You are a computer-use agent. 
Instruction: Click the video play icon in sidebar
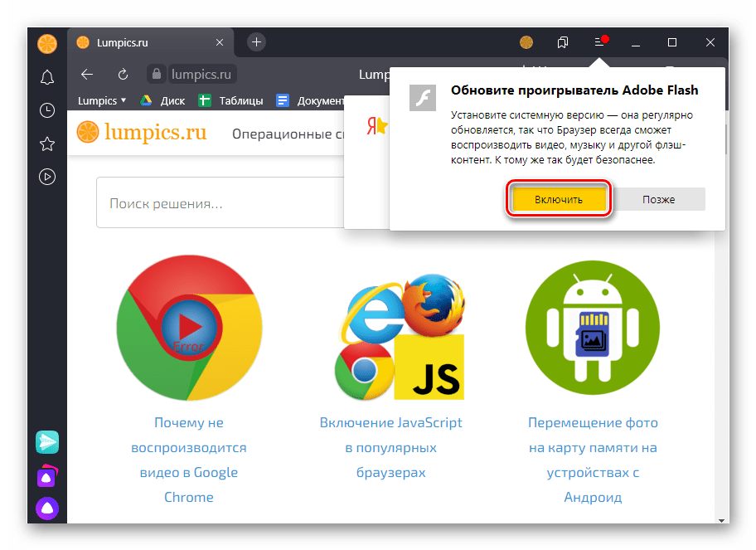click(x=47, y=176)
